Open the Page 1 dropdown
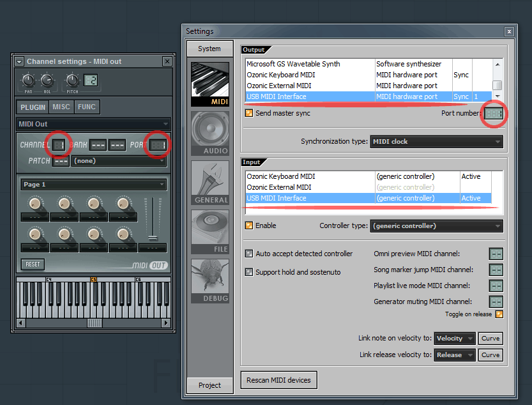Viewport: 532px width, 405px height. point(94,185)
